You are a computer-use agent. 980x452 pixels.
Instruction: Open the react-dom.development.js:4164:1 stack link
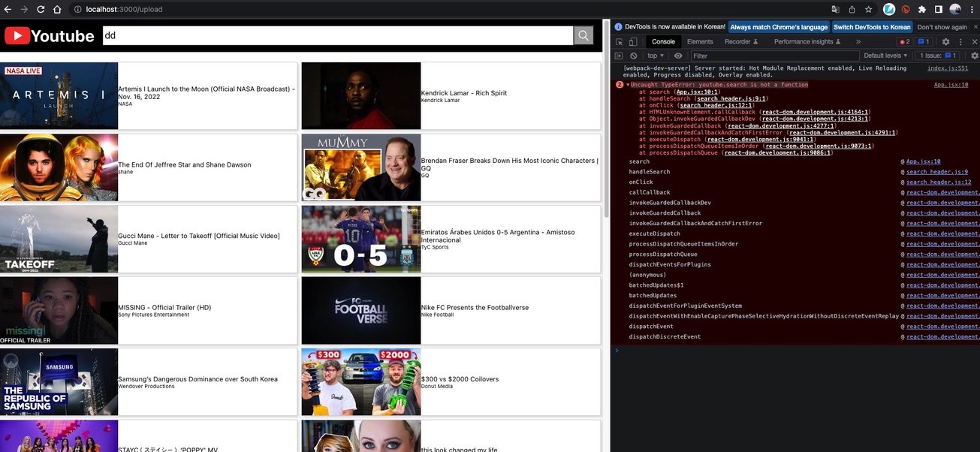[x=816, y=112]
